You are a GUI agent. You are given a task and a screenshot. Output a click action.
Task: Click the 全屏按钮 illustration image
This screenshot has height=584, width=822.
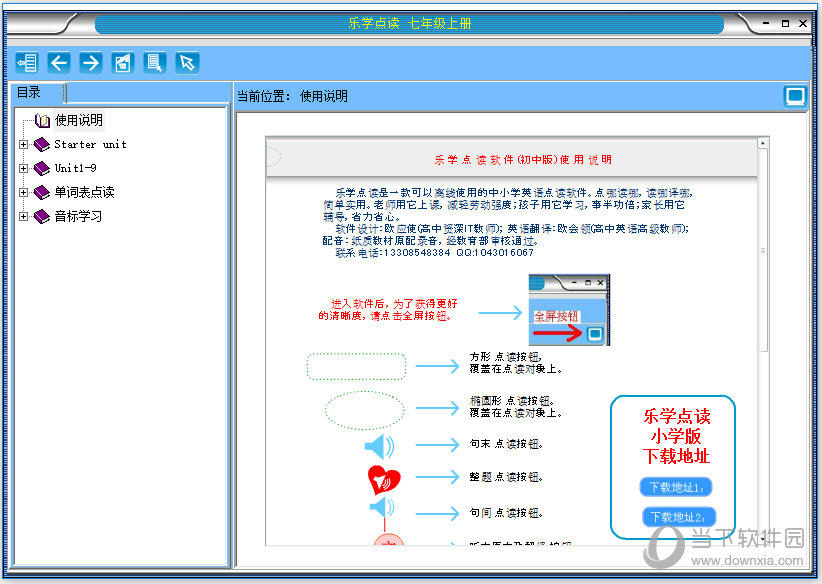(569, 310)
